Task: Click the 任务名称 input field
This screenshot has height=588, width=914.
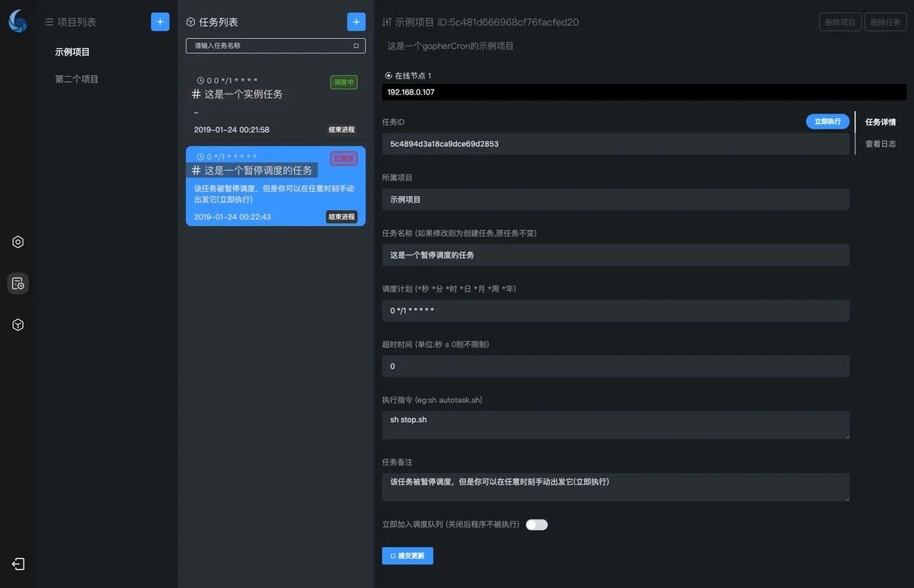Action: tap(615, 255)
